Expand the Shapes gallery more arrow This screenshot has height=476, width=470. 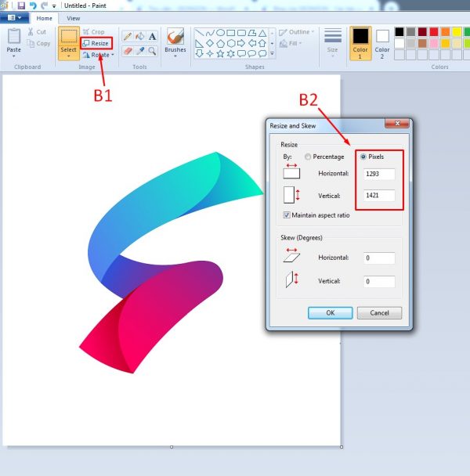pyautogui.click(x=273, y=54)
